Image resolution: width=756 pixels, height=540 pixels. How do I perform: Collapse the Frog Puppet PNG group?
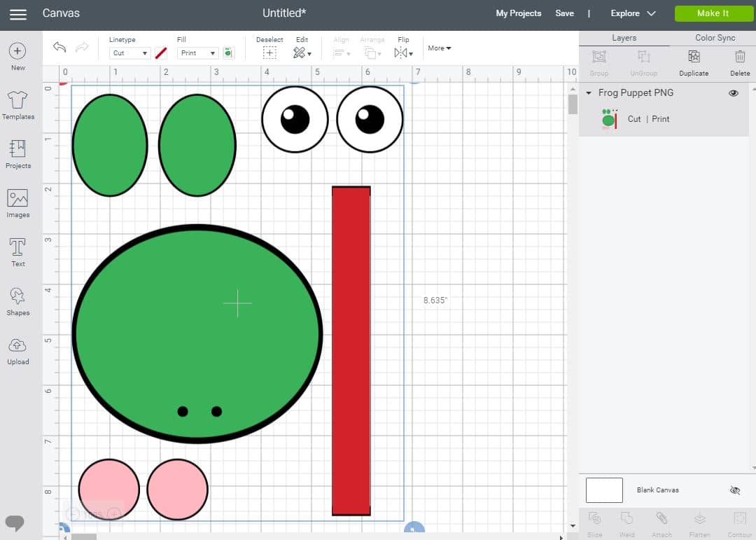(588, 92)
